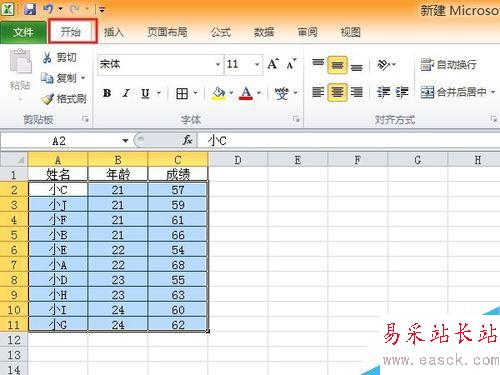Open clipboard pane dialog launcher
This screenshot has width=500, height=375.
(85, 119)
